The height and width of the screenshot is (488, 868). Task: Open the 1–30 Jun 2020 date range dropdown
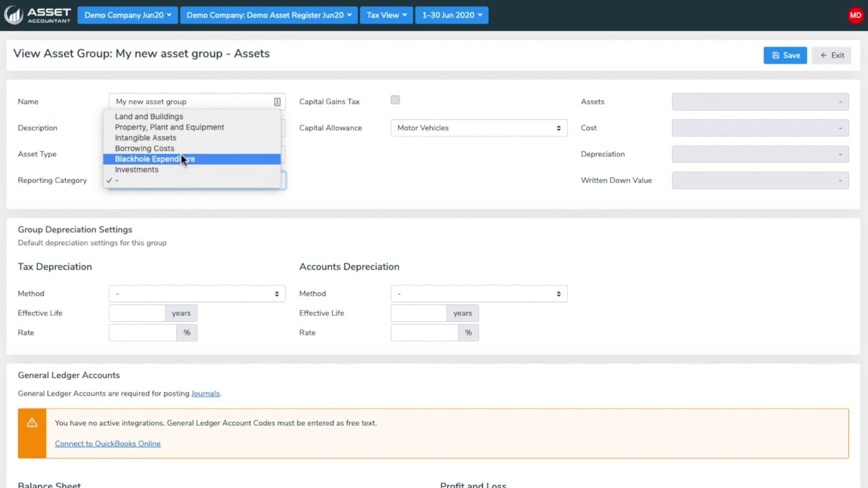[452, 15]
